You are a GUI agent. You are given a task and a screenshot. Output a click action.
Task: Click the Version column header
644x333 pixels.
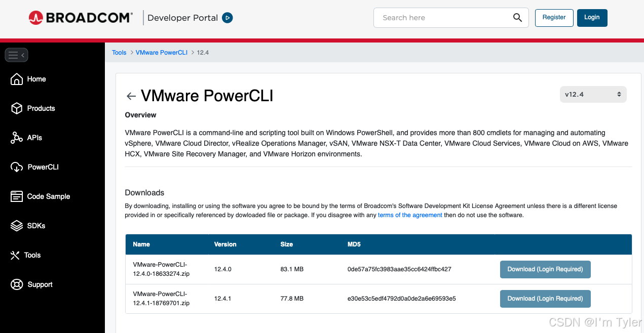[225, 244]
